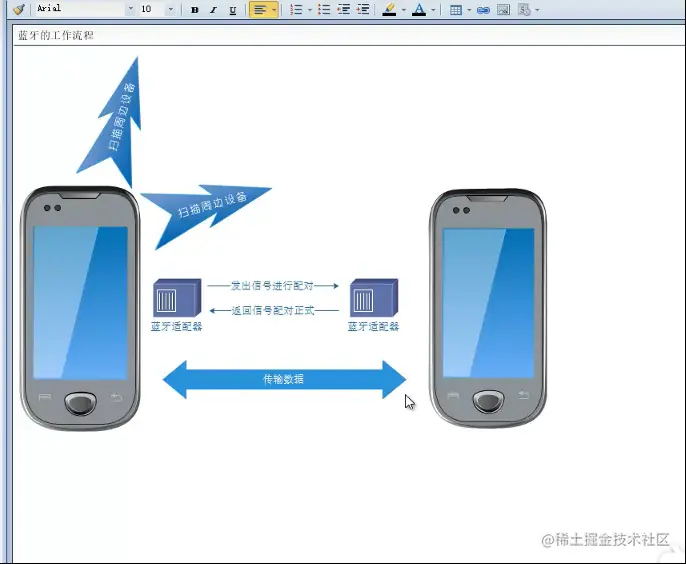
Task: Select the left 蓝牙适配器 box icon
Action: tap(177, 298)
